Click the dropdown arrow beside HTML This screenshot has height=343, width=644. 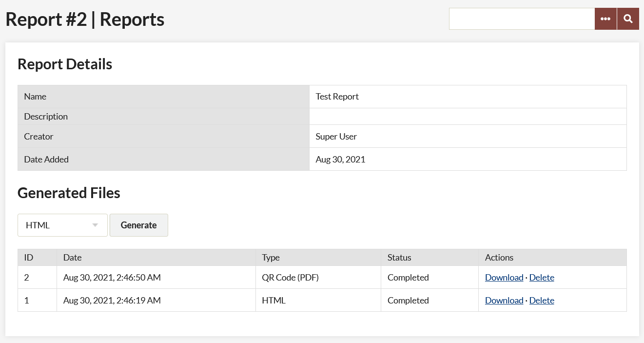point(95,225)
